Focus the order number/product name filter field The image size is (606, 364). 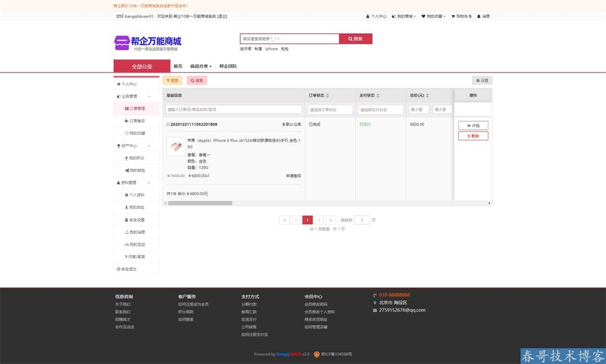[x=234, y=110]
